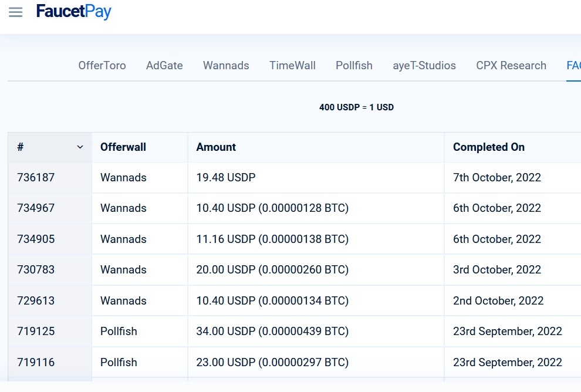Click Wannads cell in row 734905
The height and width of the screenshot is (392, 581).
pyautogui.click(x=123, y=239)
